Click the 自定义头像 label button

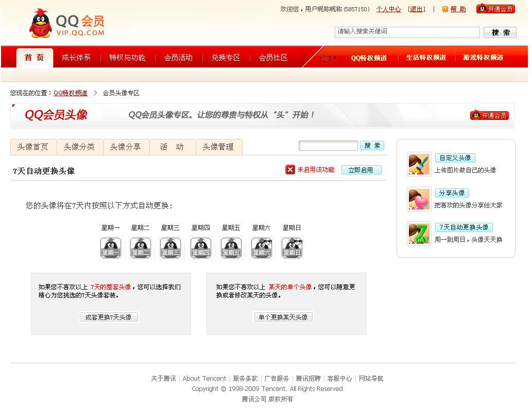455,158
